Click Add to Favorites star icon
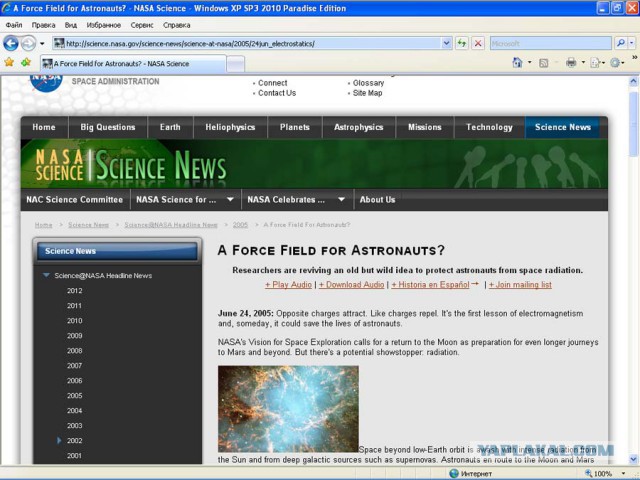The width and height of the screenshot is (640, 480). tap(26, 62)
